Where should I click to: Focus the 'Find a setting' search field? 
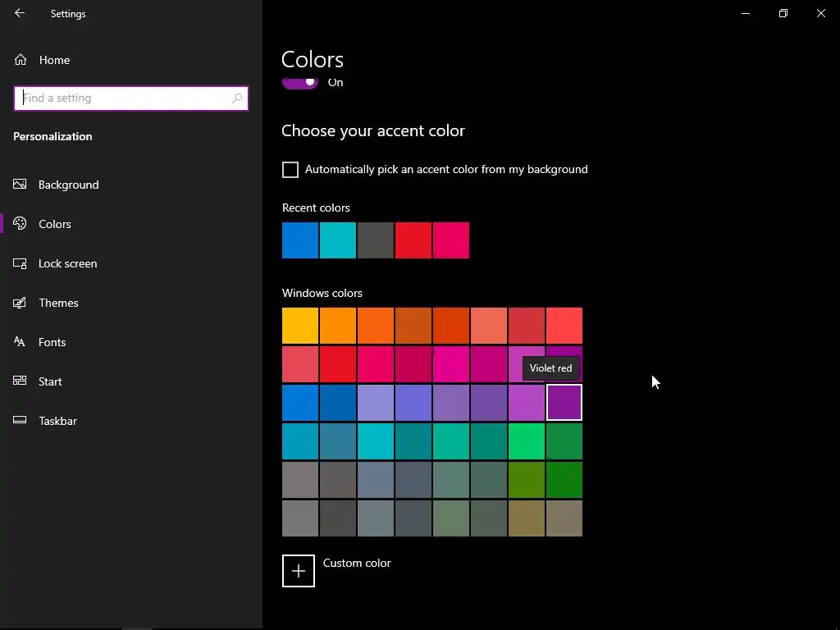(x=131, y=98)
